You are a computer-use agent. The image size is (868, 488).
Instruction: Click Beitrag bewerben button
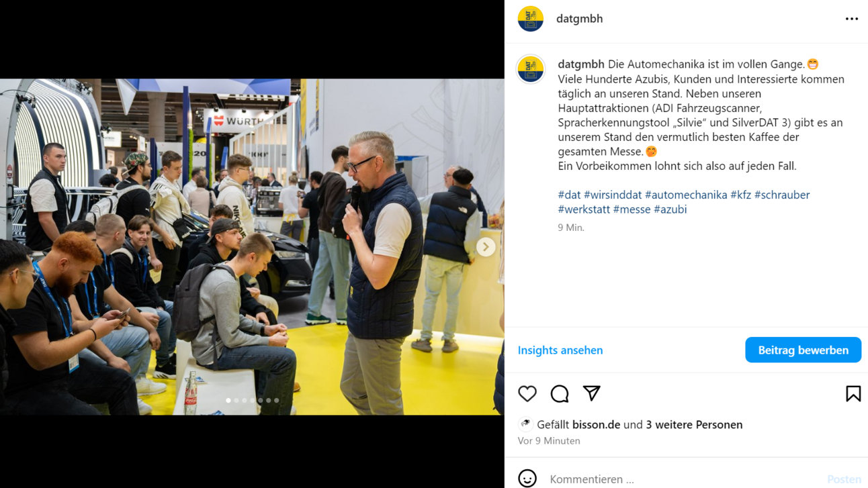803,350
